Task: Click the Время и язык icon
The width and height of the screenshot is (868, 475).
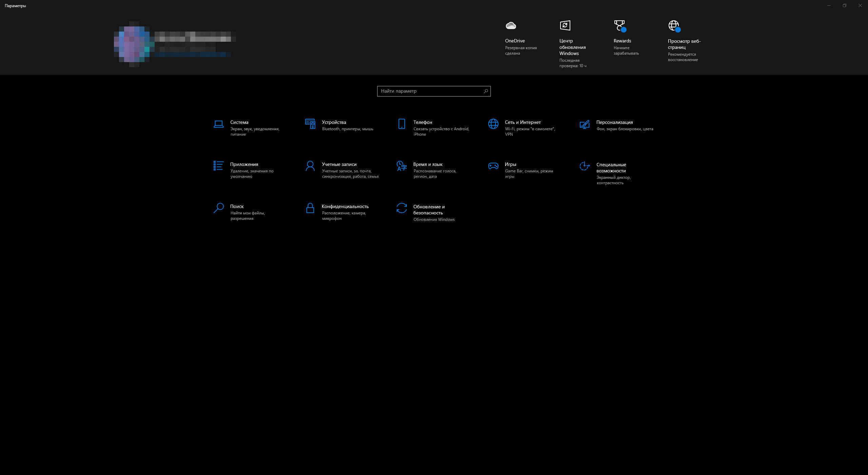Action: (401, 166)
